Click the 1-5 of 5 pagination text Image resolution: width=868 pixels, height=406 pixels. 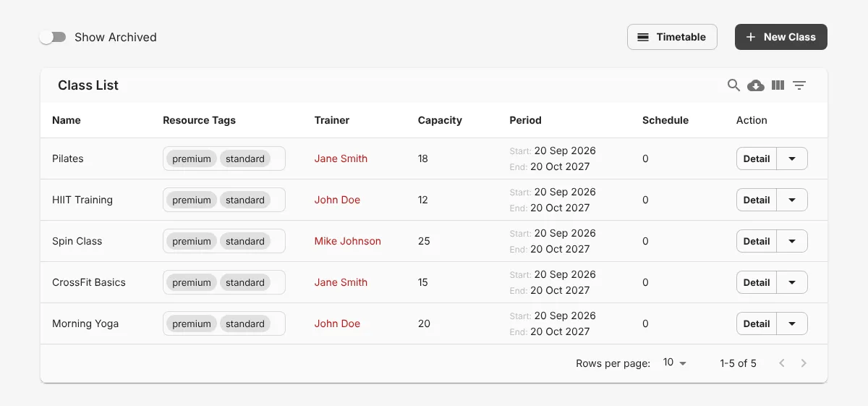[738, 363]
